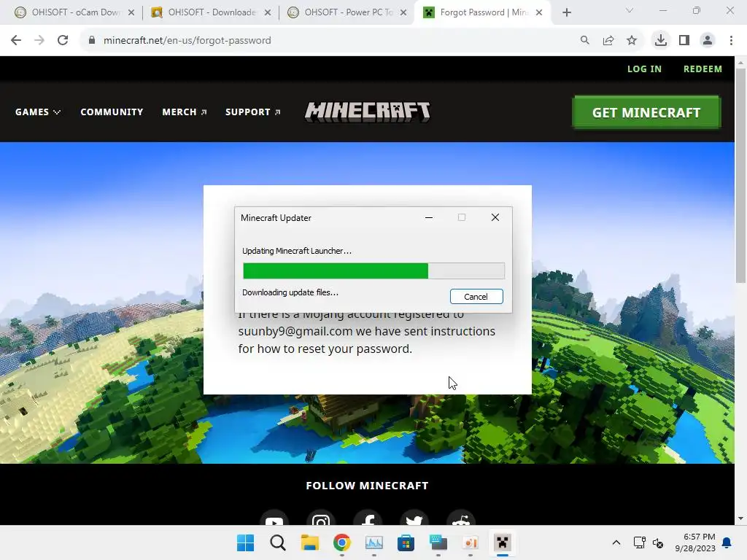
Task: Click the REDEEM link
Action: coord(703,69)
